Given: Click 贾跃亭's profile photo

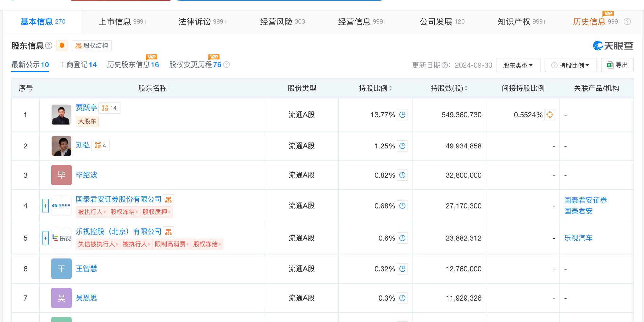Looking at the screenshot, I should [61, 115].
